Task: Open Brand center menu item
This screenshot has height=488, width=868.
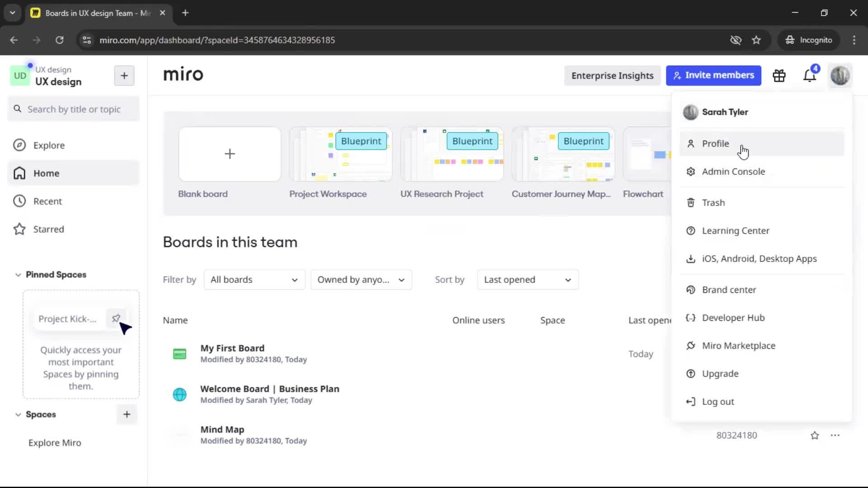Action: [762, 290]
